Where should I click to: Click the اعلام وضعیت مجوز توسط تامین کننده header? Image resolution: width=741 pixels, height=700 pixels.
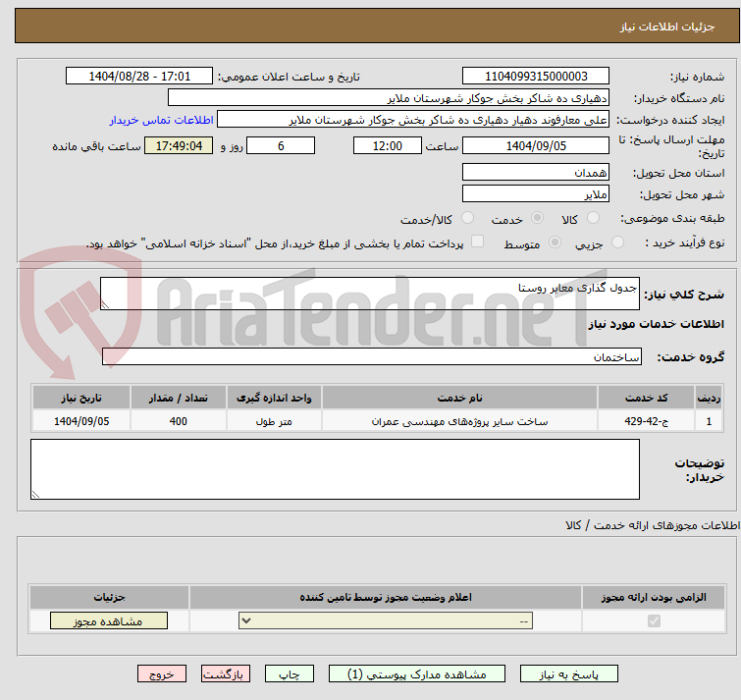386,597
